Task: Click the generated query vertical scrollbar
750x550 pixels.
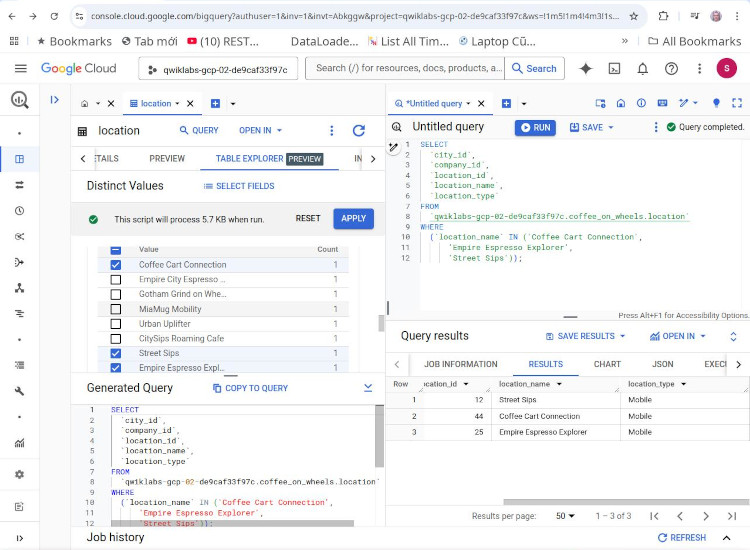Action: coord(379,436)
